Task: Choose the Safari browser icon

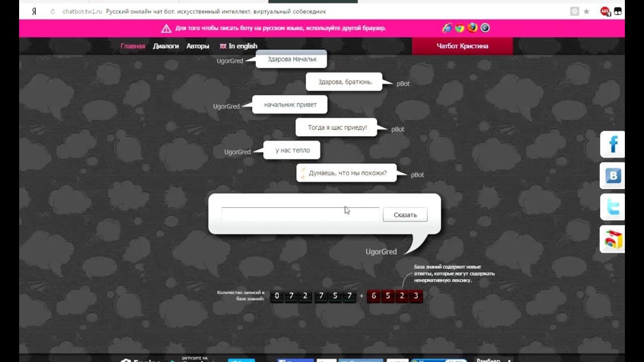Action: point(485,28)
